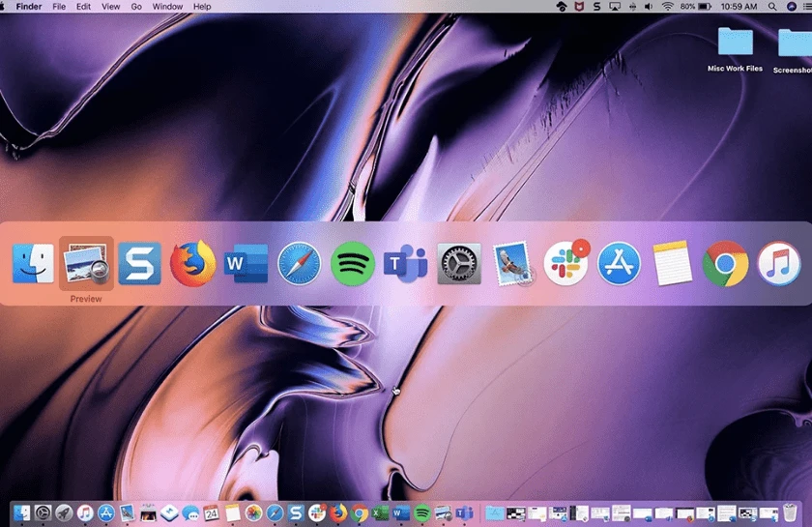
Task: Launch Chrome from the Dock
Action: pos(359,513)
